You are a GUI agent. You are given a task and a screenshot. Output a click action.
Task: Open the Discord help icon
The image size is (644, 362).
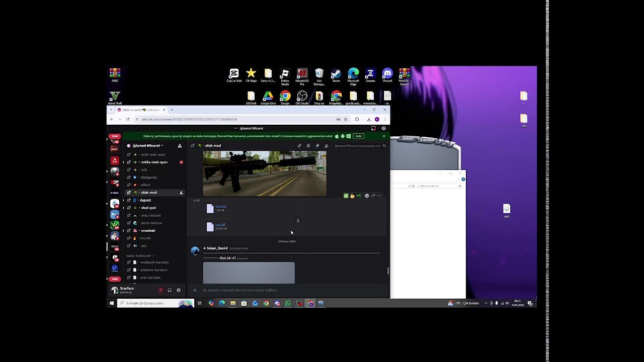[383, 128]
